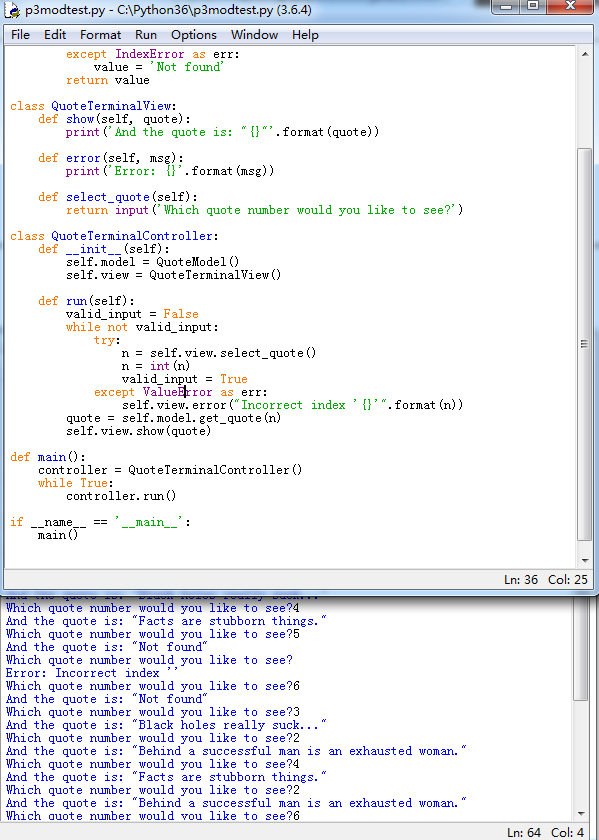
Task: Click "if __name__ == '__main__':" line
Action: tap(100, 522)
